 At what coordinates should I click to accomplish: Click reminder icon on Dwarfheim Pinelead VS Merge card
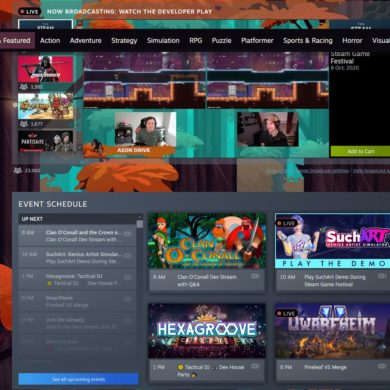coord(382,366)
